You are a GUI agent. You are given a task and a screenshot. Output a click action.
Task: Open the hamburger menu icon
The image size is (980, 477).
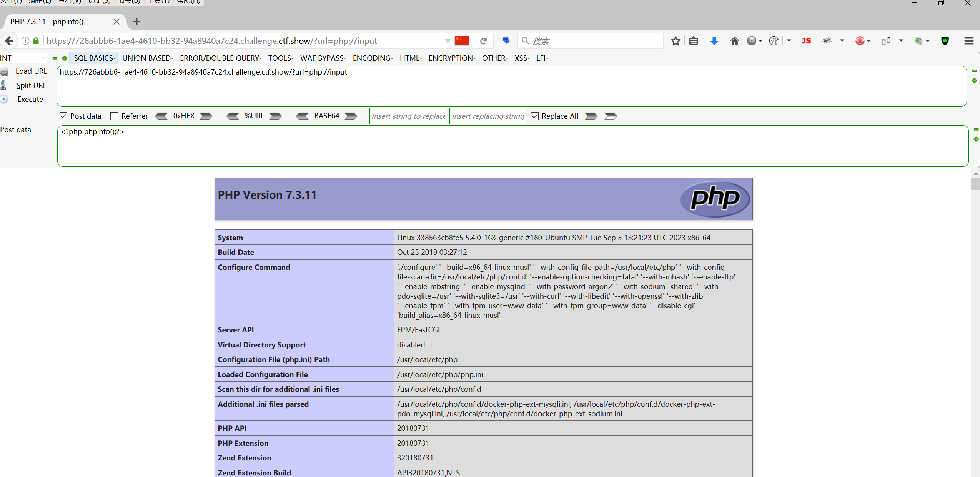[969, 41]
